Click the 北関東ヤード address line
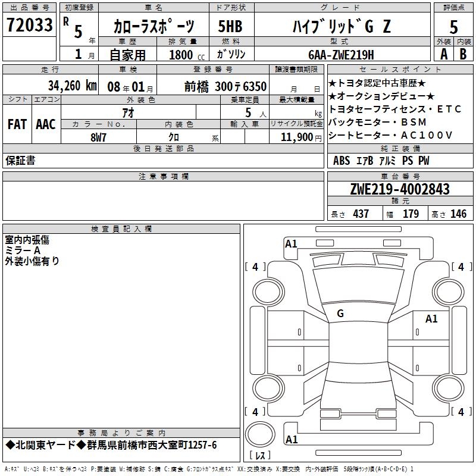The width and height of the screenshot is (476, 476). coord(111,445)
